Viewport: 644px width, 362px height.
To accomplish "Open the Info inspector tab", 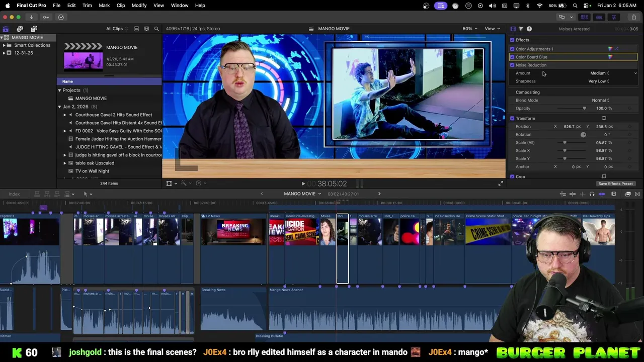I will [529, 29].
